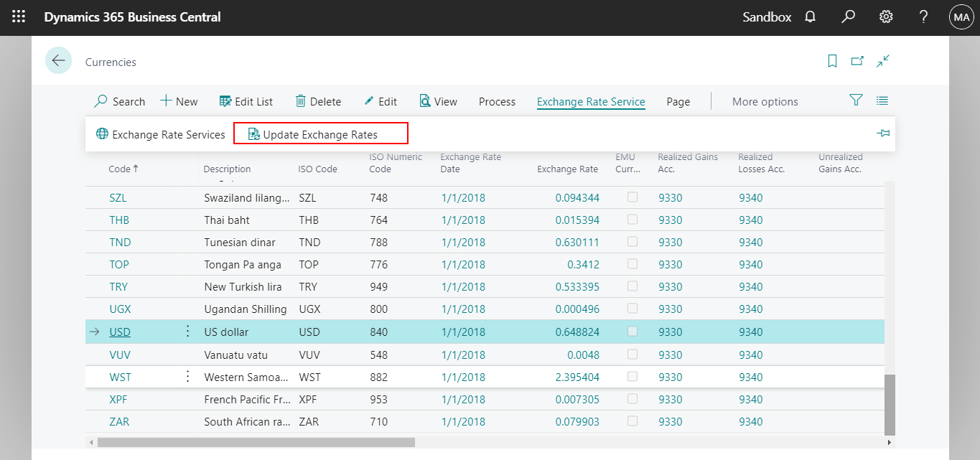Open the Process menu

pos(497,101)
